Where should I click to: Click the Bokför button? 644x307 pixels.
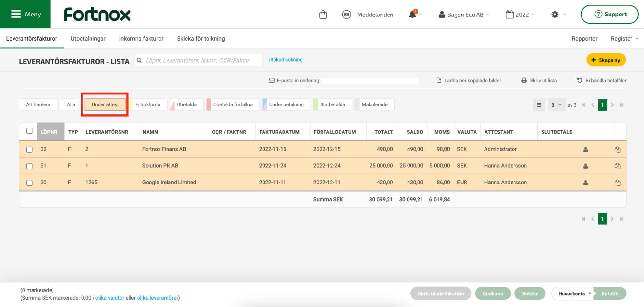coord(530,293)
